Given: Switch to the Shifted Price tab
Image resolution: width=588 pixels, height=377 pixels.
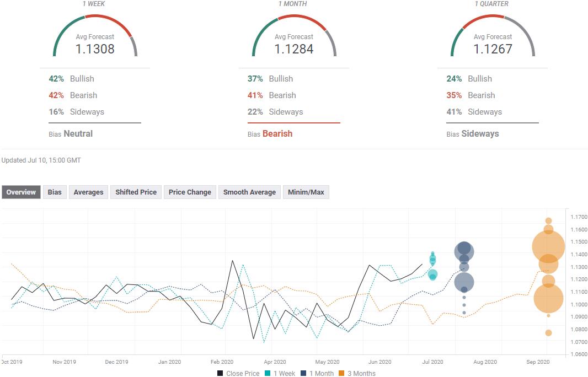Looking at the screenshot, I should (136, 192).
